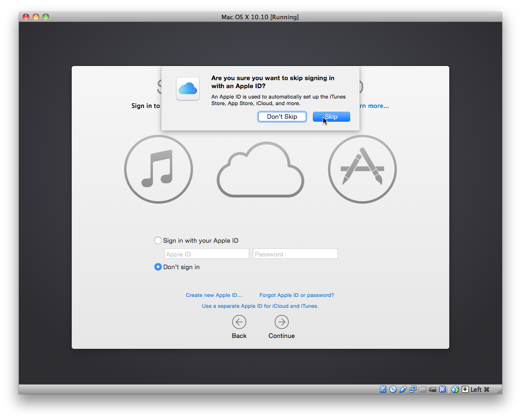
Task: Focus the Apple ID text field
Action: [x=206, y=254]
